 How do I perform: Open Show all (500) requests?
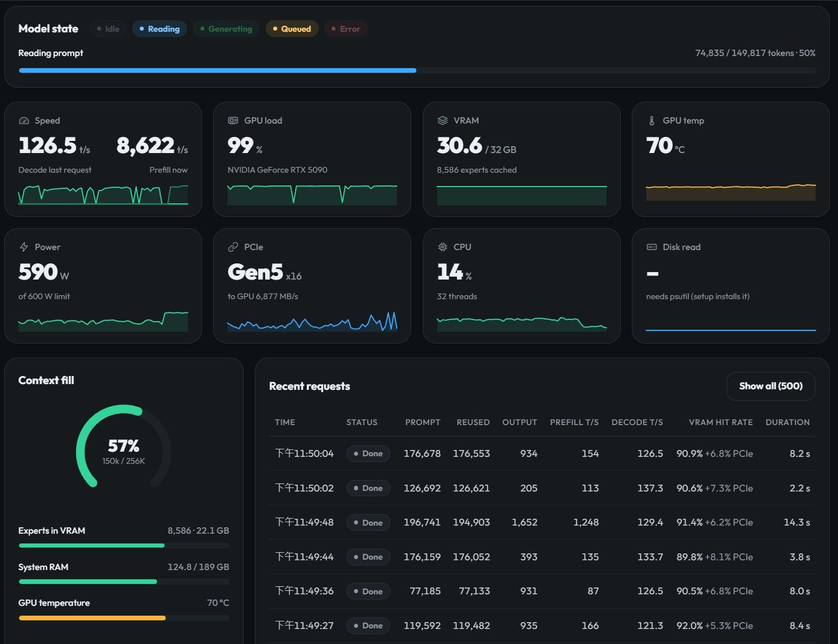(770, 386)
